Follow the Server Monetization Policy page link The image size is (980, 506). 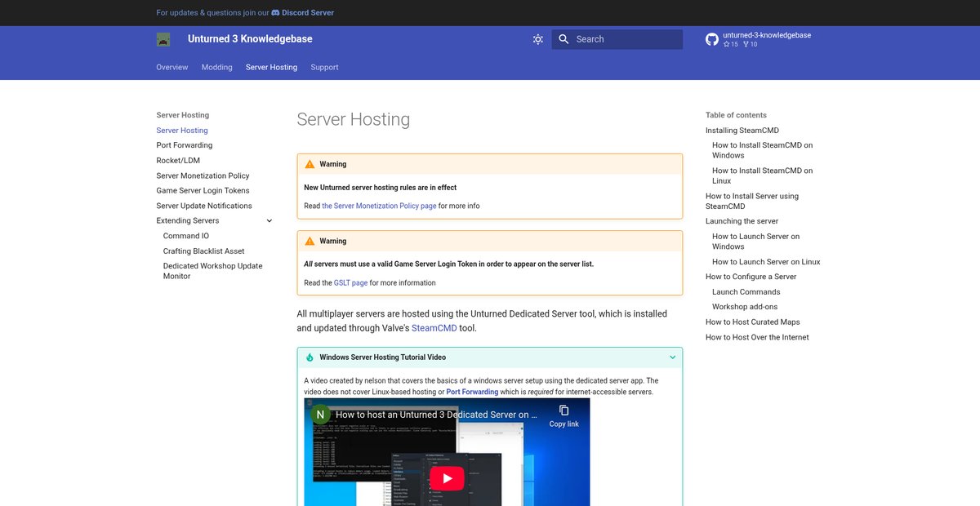coord(379,206)
